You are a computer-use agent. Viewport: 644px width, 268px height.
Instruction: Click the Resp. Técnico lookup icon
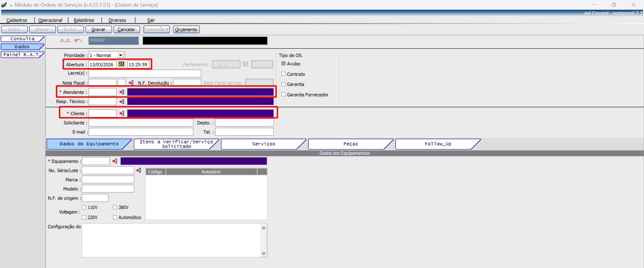tap(122, 102)
